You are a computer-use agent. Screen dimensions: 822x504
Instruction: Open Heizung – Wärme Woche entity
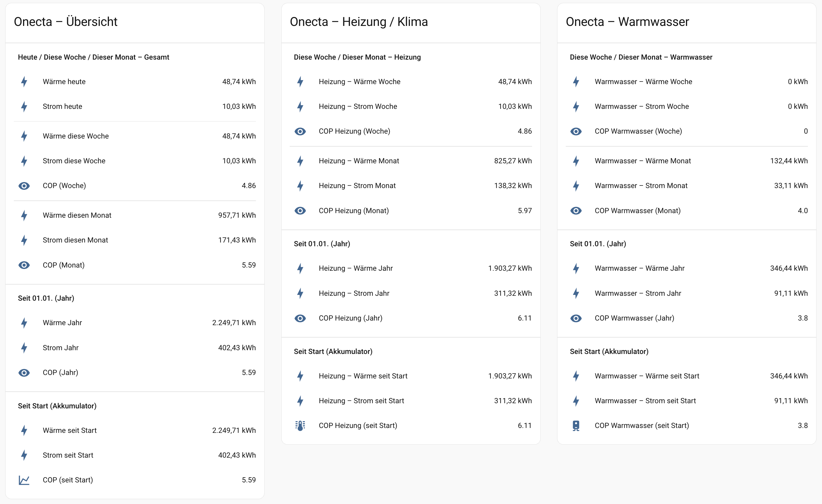[359, 82]
